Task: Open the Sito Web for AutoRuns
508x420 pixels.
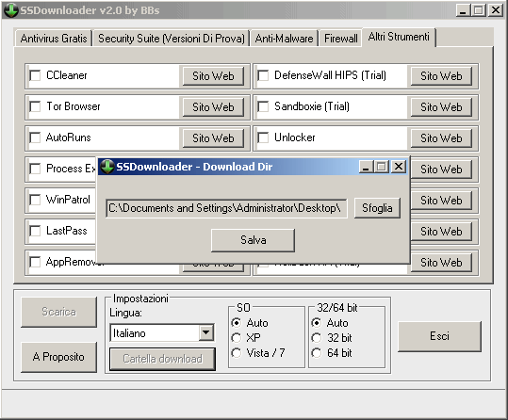Action: coord(213,138)
